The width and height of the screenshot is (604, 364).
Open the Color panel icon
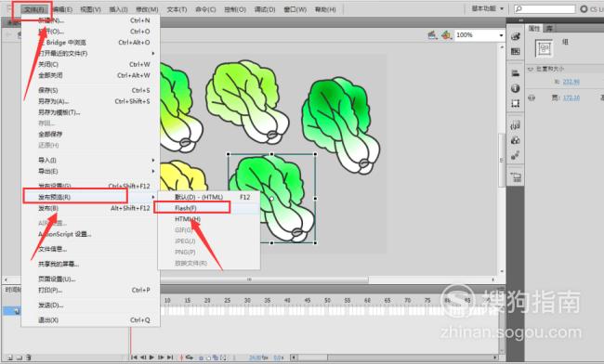tap(516, 36)
